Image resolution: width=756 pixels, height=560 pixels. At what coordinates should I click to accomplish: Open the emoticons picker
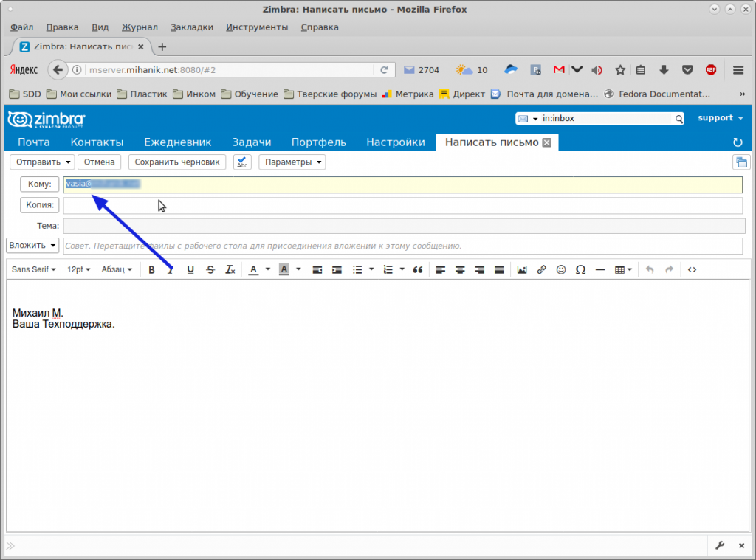pyautogui.click(x=561, y=270)
